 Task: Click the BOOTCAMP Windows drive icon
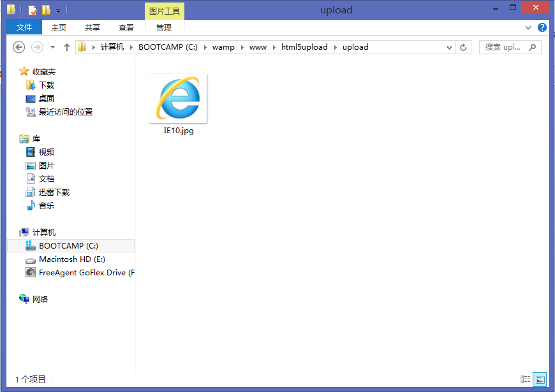(x=31, y=245)
